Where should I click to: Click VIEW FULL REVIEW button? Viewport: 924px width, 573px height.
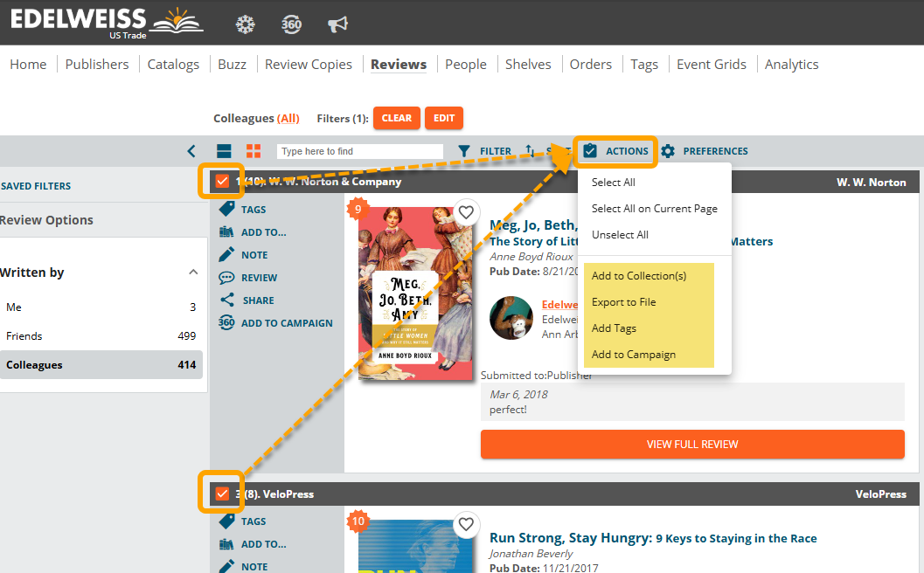click(692, 444)
